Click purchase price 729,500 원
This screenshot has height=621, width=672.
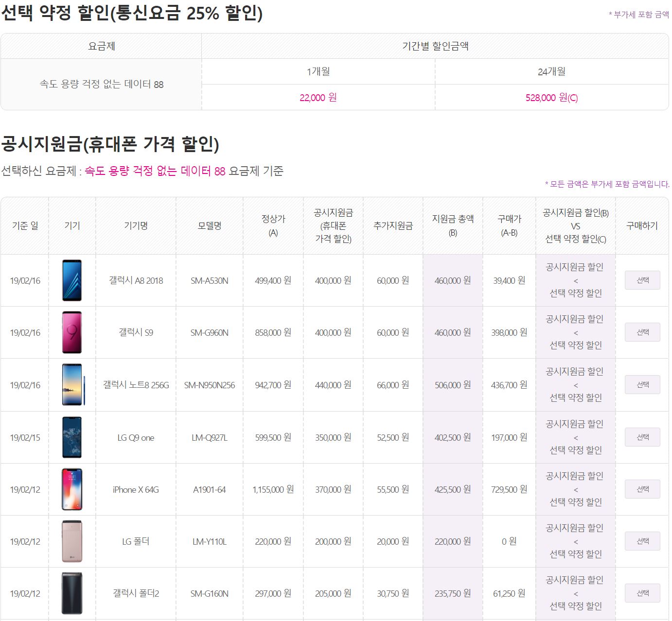(509, 489)
